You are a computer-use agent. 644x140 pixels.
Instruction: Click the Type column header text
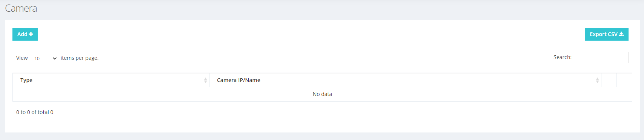26,80
